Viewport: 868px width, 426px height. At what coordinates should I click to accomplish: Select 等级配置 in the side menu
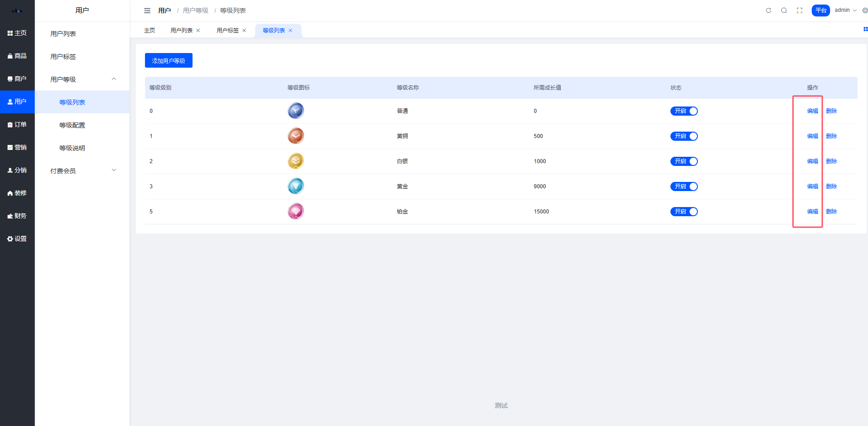[72, 125]
